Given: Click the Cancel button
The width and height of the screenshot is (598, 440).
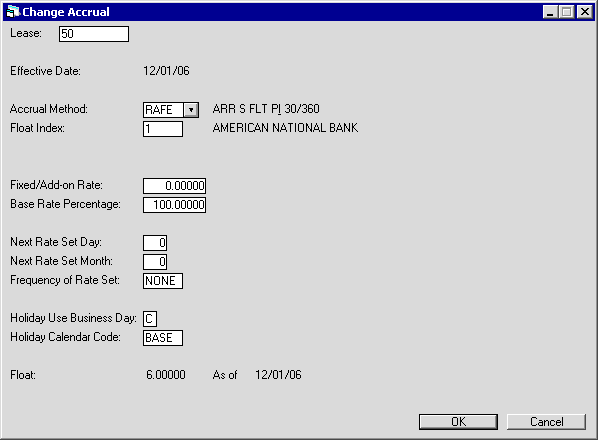Looking at the screenshot, I should point(547,422).
